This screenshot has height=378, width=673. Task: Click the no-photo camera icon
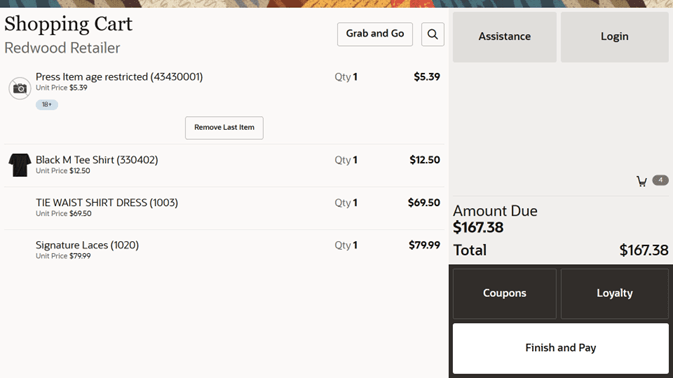coord(20,88)
